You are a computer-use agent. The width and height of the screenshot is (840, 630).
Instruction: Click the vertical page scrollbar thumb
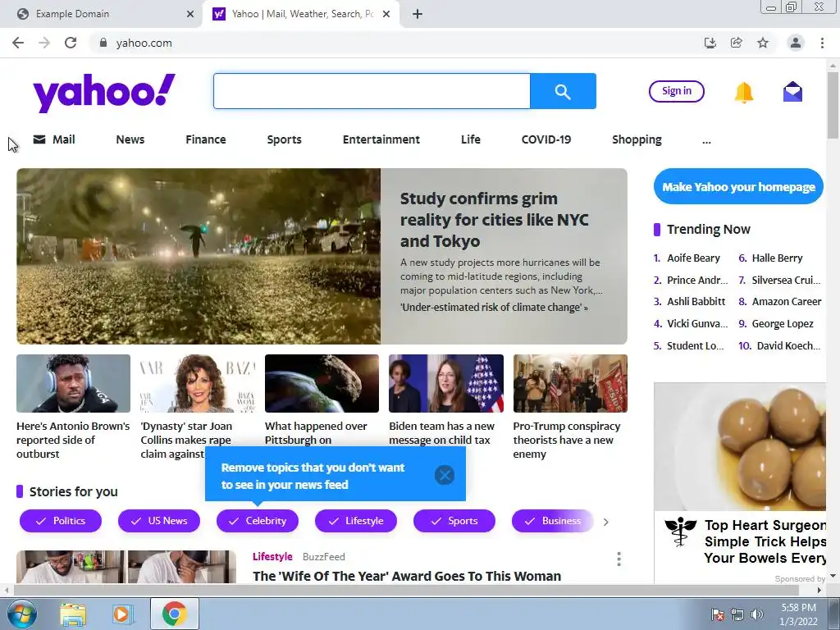pyautogui.click(x=833, y=105)
